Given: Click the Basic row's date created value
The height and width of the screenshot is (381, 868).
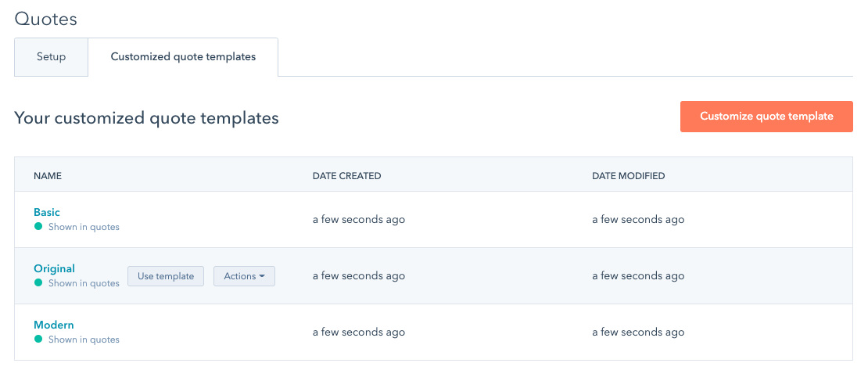Looking at the screenshot, I should coord(358,220).
